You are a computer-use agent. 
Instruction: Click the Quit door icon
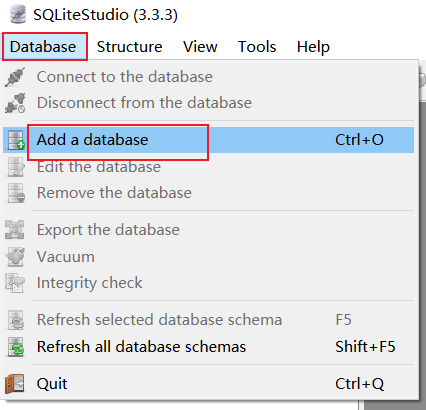point(15,384)
